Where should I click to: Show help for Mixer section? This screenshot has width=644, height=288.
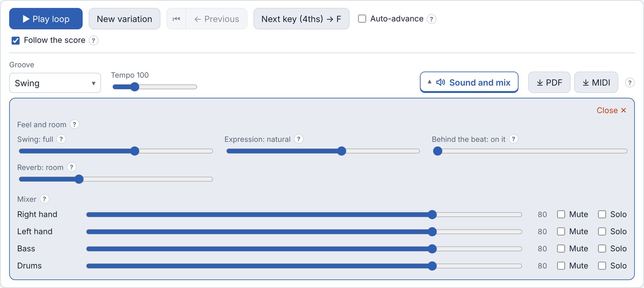point(45,199)
